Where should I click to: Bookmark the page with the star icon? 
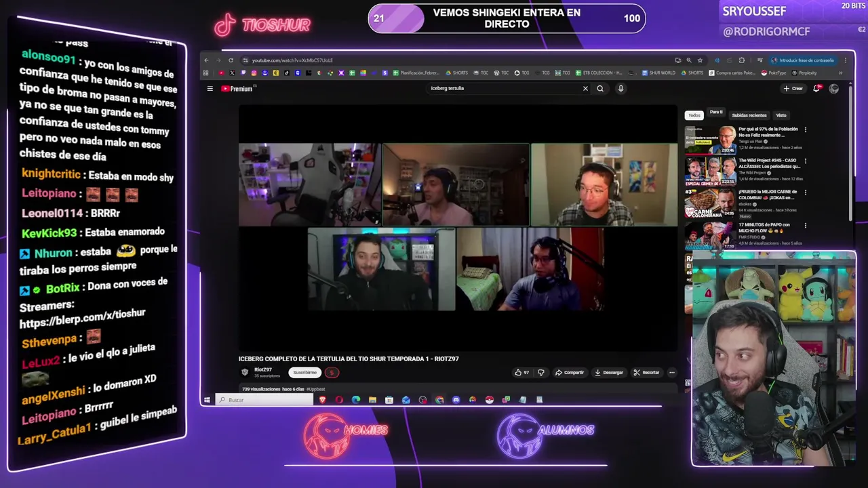click(700, 60)
